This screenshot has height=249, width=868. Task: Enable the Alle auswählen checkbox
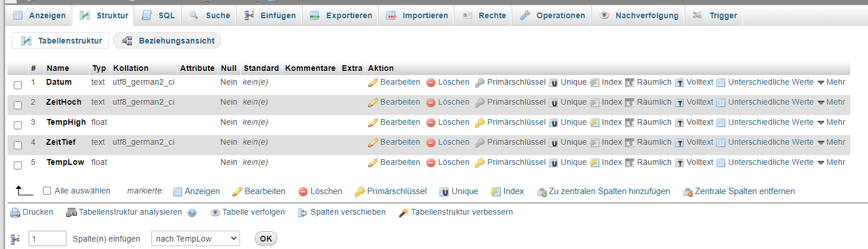pyautogui.click(x=47, y=191)
